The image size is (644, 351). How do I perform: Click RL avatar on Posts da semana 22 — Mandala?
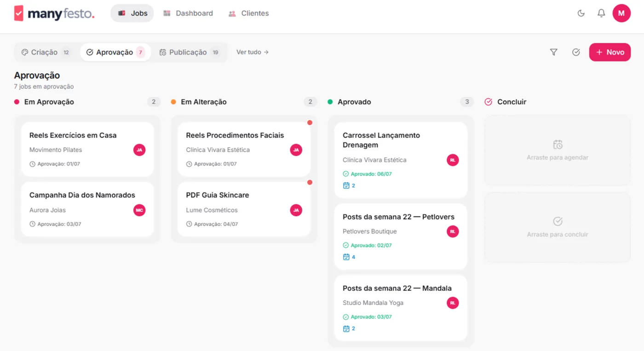[453, 303]
